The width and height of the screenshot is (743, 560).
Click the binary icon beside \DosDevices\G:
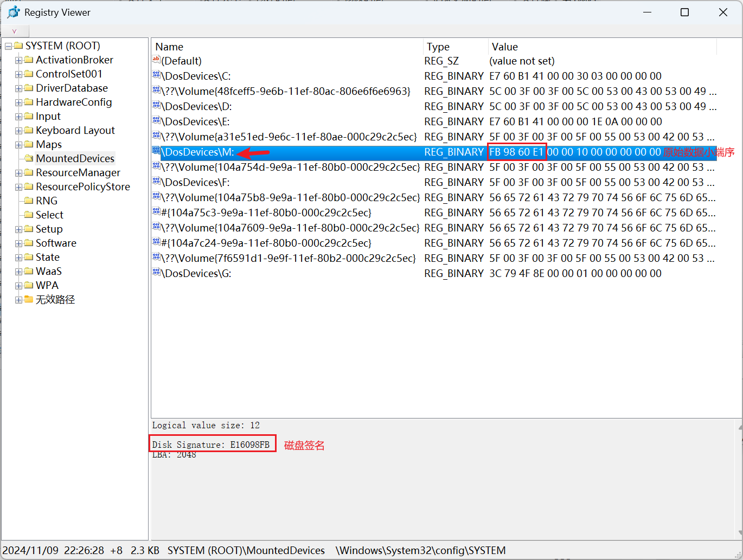pyautogui.click(x=156, y=273)
